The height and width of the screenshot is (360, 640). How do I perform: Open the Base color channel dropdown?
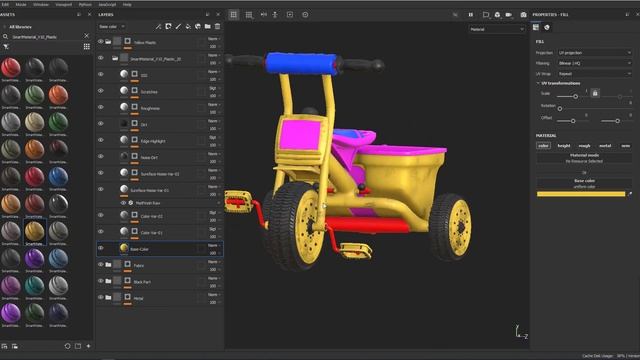[111, 27]
